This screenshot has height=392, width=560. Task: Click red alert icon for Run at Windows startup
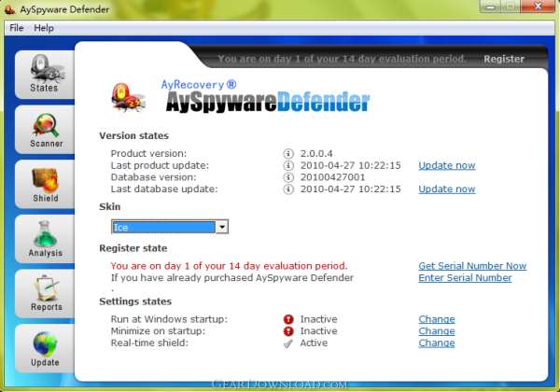[x=288, y=319]
